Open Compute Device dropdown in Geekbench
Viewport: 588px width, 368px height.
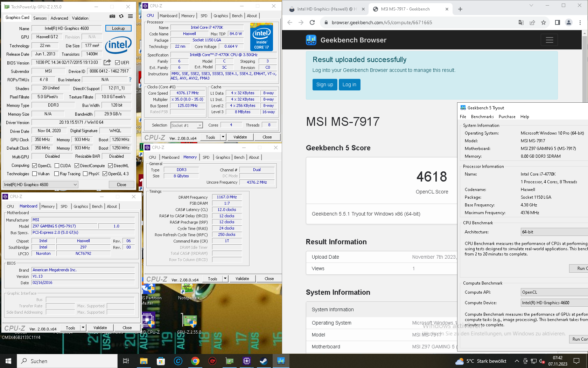pos(554,303)
